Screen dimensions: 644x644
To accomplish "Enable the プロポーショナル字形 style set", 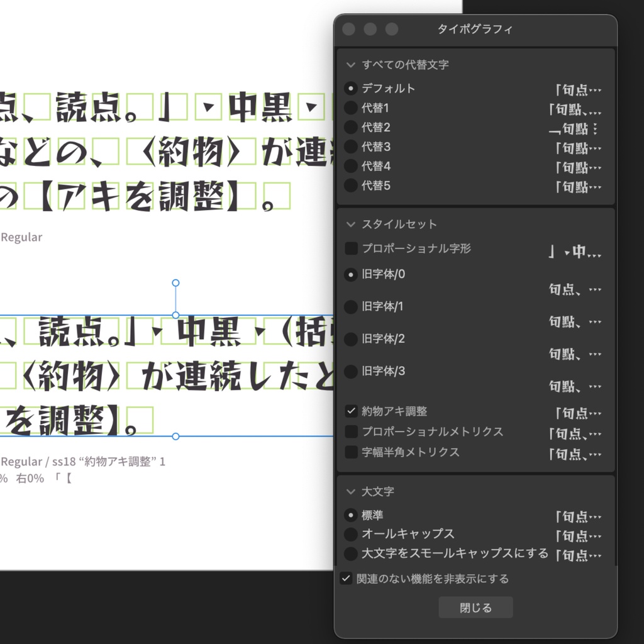I will coord(350,248).
